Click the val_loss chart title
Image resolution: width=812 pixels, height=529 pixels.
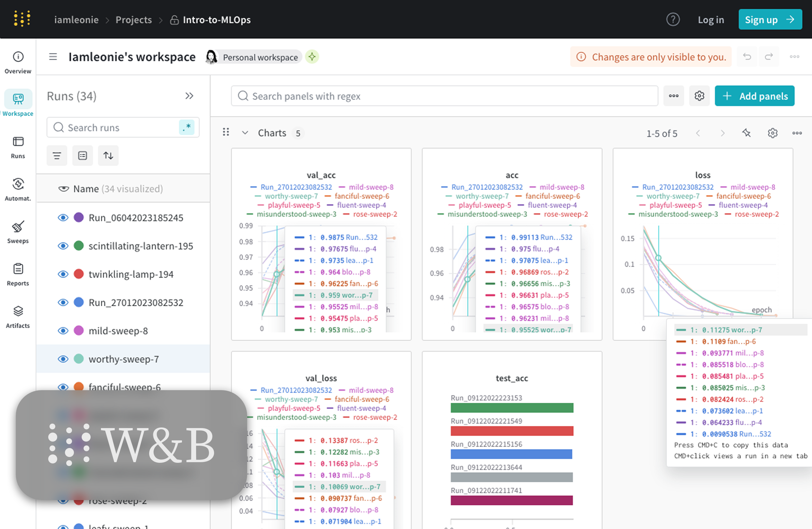(321, 378)
